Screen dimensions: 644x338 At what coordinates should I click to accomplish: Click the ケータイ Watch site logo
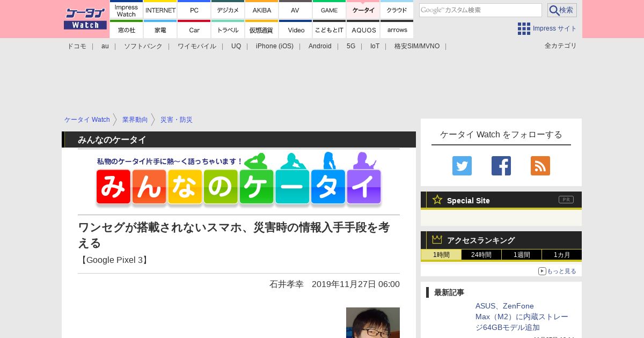click(x=85, y=19)
